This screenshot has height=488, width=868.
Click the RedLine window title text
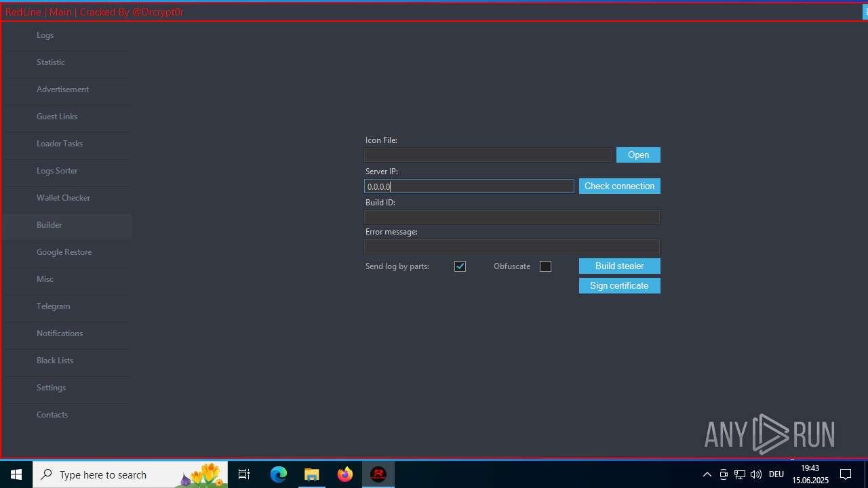pyautogui.click(x=94, y=12)
